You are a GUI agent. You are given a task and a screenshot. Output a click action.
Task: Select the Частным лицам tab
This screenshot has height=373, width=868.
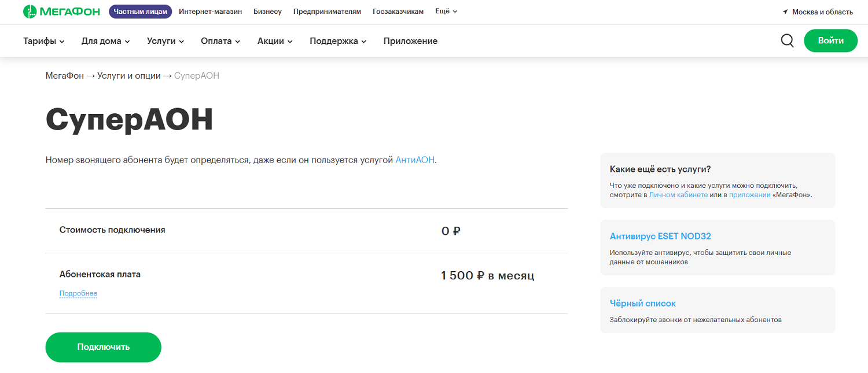141,12
